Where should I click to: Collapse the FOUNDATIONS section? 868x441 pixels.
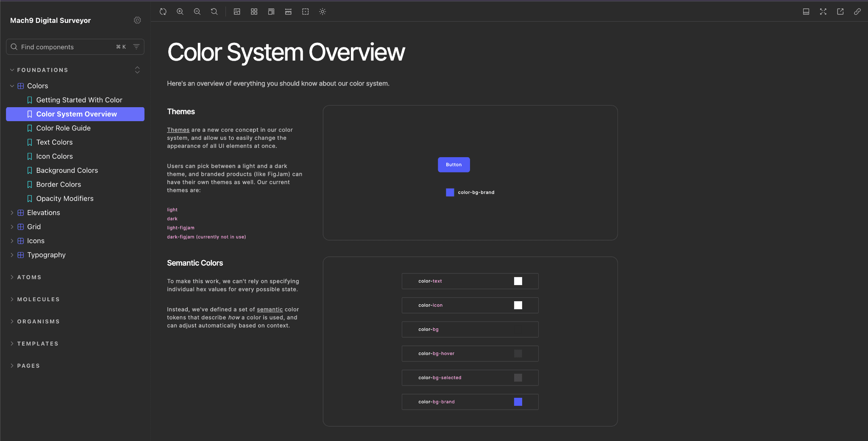pyautogui.click(x=39, y=70)
